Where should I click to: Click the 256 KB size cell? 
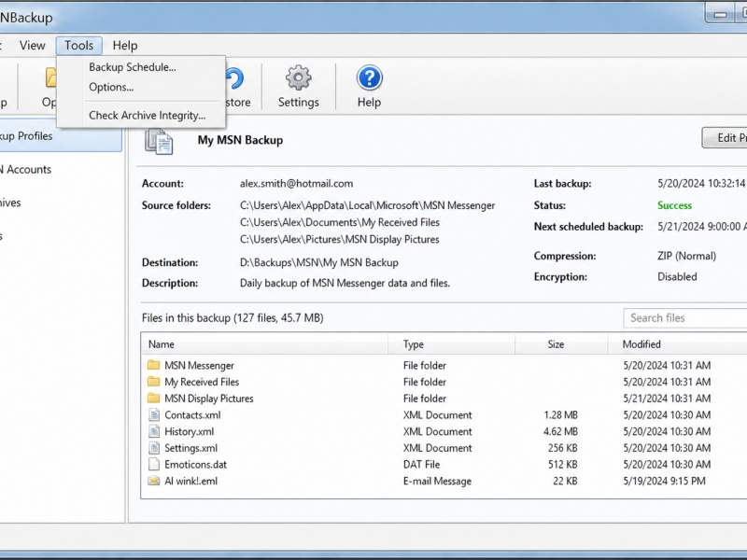coord(563,448)
